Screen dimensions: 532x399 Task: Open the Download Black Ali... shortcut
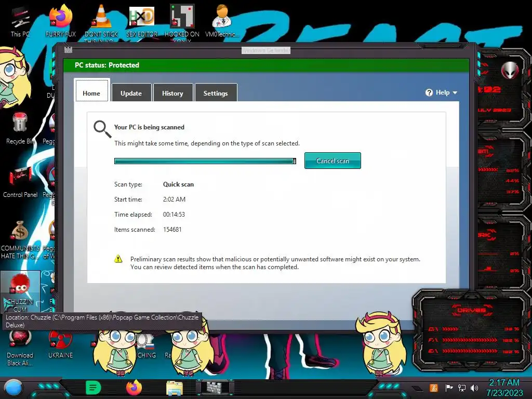click(x=20, y=349)
